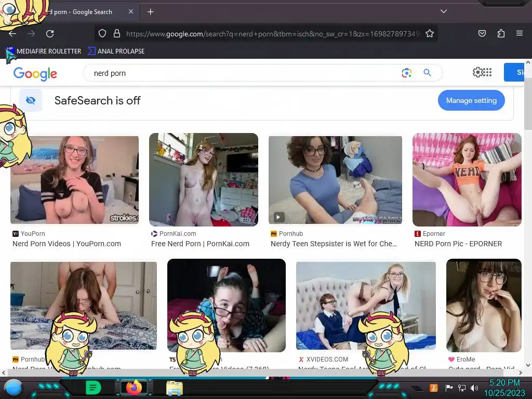Click the forward navigation arrow
Image resolution: width=532 pixels, height=399 pixels.
[31, 34]
